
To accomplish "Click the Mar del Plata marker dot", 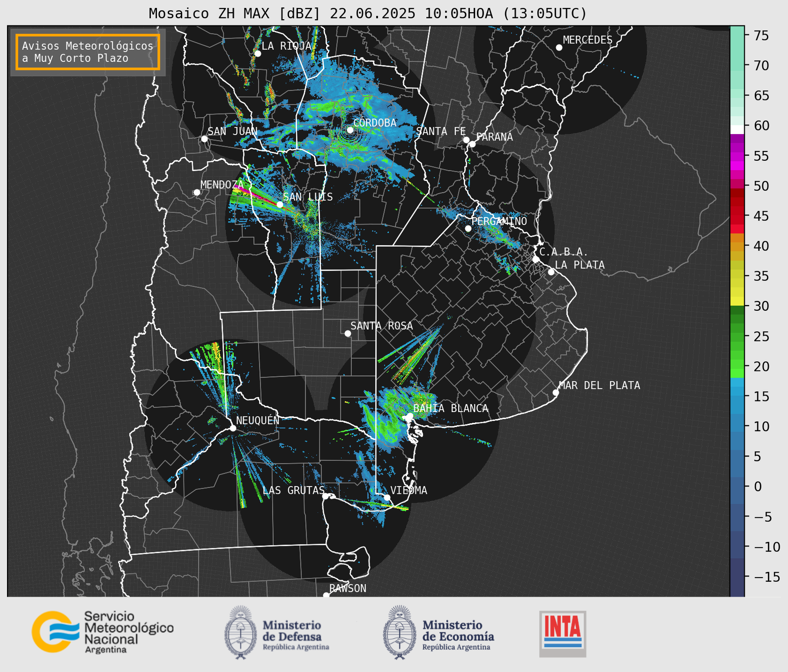I will tap(556, 393).
